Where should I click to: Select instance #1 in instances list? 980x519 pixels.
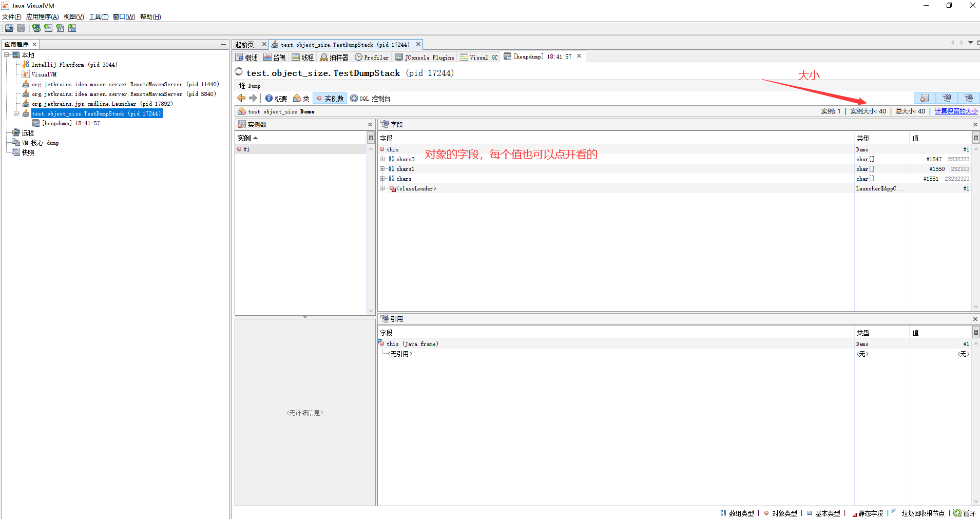coord(301,149)
